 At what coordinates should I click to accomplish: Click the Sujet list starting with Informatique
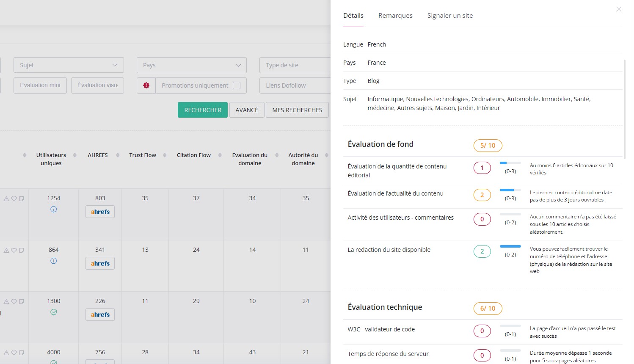coord(479,103)
